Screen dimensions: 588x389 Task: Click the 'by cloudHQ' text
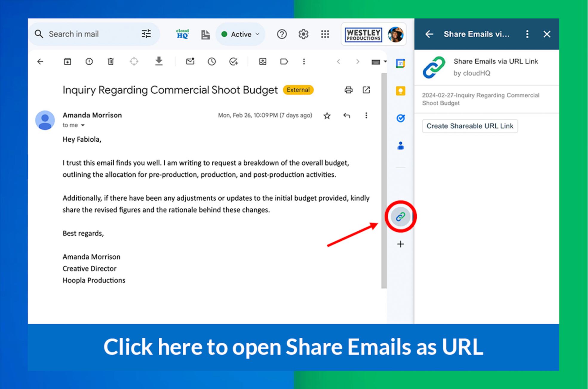pyautogui.click(x=472, y=73)
